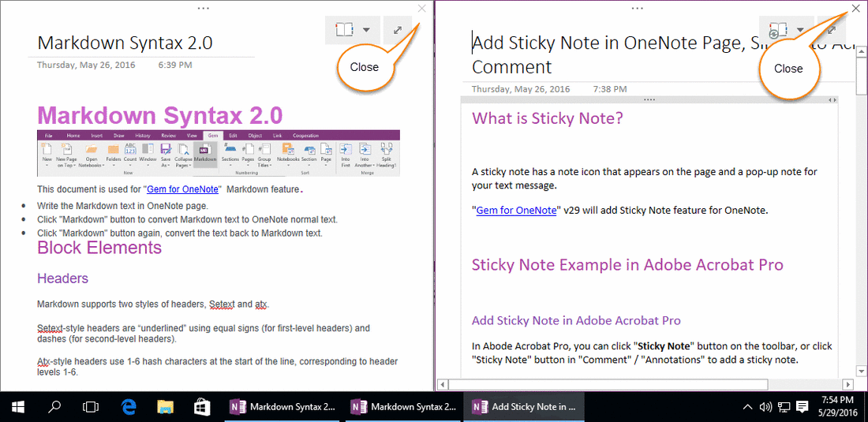Click the page view icon in Markdown Syntax window
868x422 pixels.
[342, 30]
